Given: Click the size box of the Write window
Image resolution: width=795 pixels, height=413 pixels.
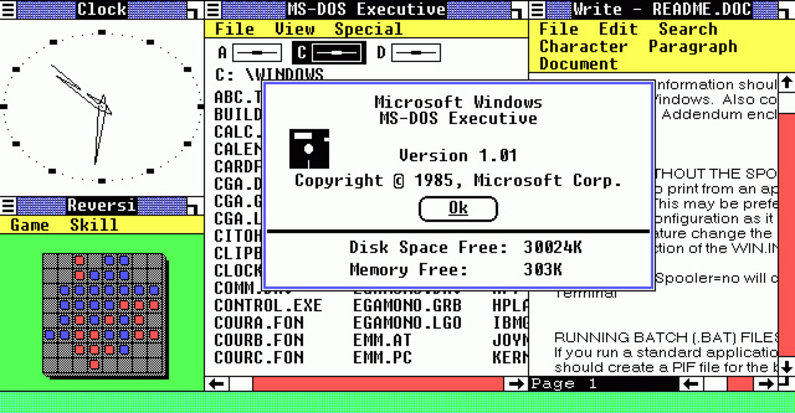Looking at the screenshot, I should pos(787,10).
